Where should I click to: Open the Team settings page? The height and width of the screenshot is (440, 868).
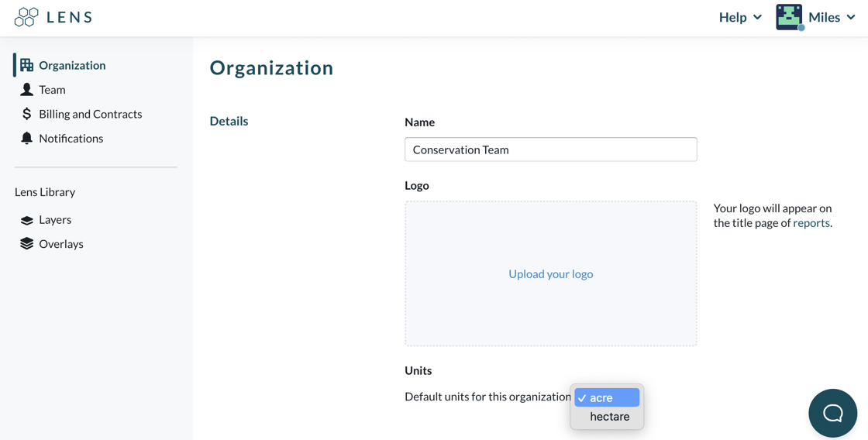pyautogui.click(x=52, y=90)
